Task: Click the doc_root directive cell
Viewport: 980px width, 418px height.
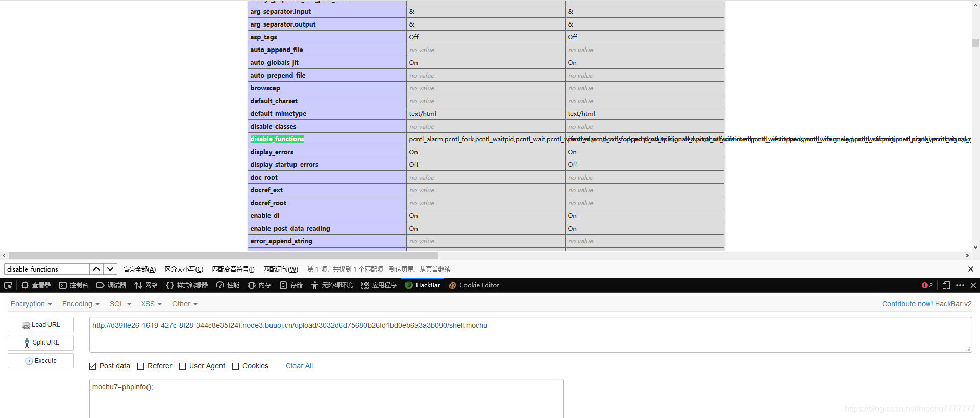Action: click(x=327, y=177)
